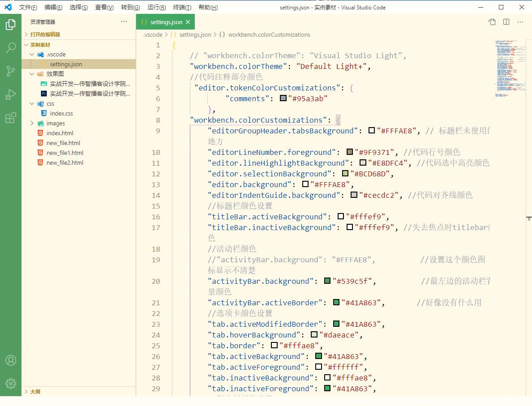Open the Explorer view in activity bar
532x406 pixels.
point(10,25)
